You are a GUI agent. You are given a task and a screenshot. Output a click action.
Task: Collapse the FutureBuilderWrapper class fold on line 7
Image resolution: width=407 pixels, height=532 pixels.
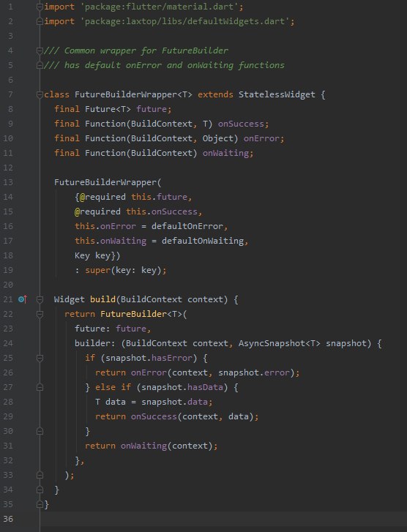click(x=40, y=94)
